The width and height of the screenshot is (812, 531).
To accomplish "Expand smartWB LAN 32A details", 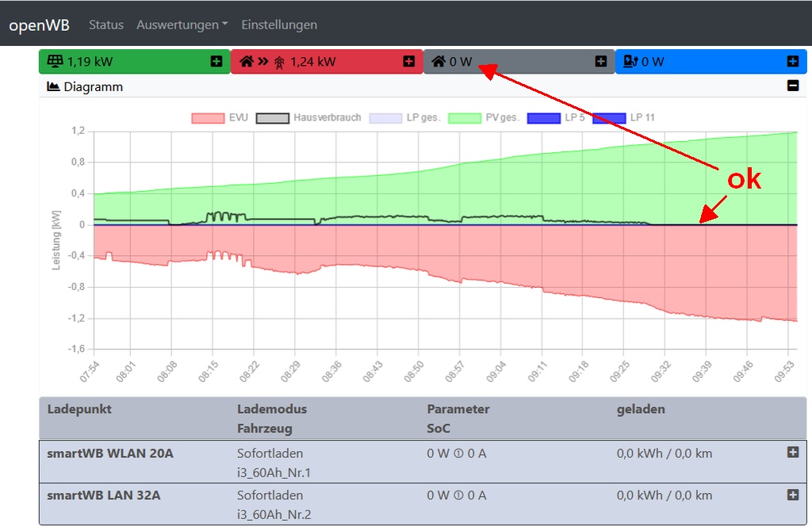I will (792, 495).
